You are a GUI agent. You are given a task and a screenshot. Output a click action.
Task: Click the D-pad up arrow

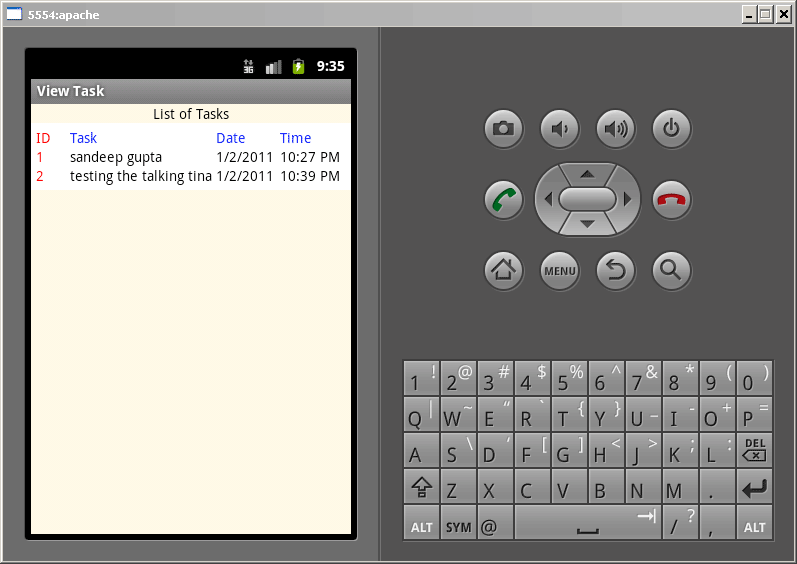[588, 174]
